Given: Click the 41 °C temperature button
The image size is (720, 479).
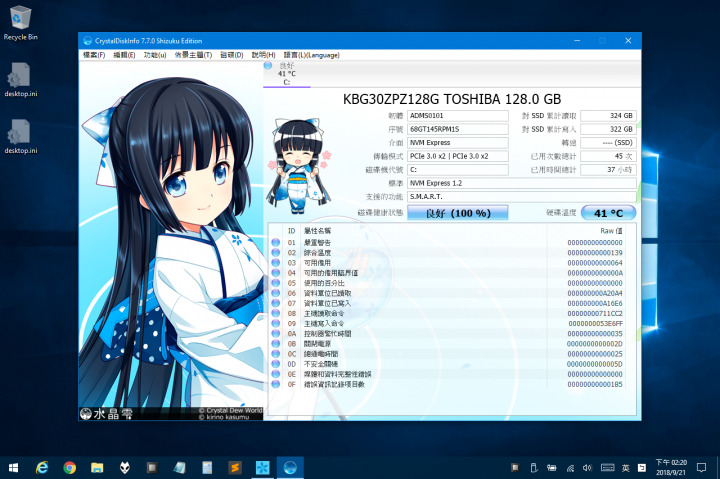Looking at the screenshot, I should click(608, 213).
